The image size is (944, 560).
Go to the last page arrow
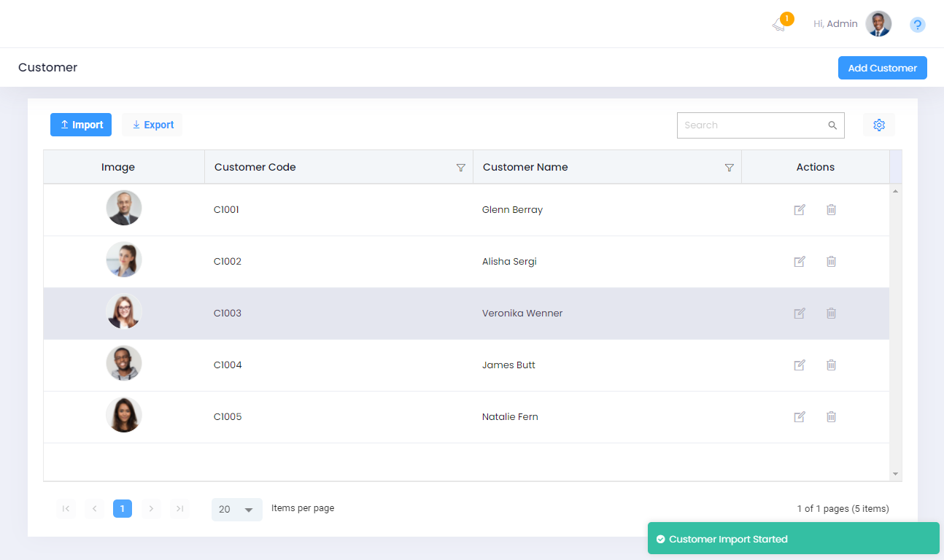coord(179,509)
